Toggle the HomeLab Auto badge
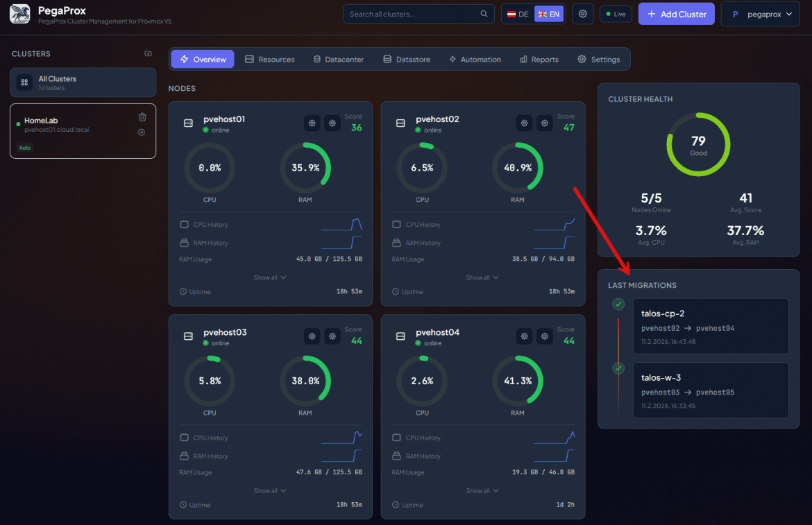 [25, 148]
